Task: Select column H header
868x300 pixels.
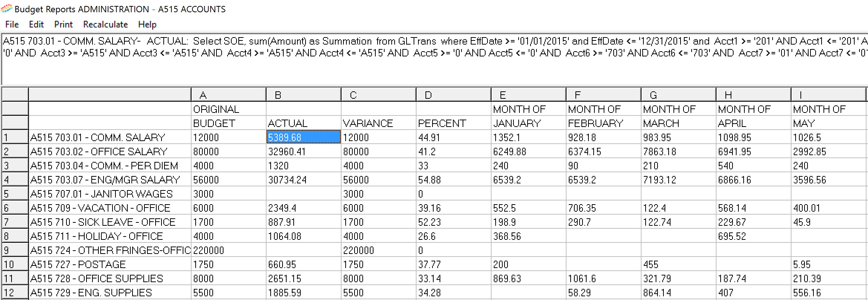Action: click(753, 95)
